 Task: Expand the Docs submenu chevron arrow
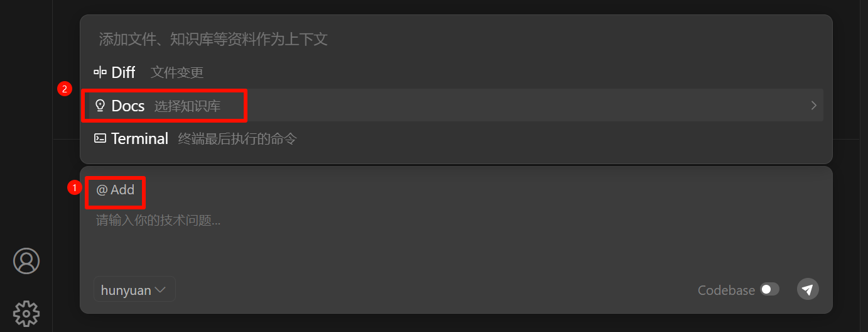pos(813,106)
